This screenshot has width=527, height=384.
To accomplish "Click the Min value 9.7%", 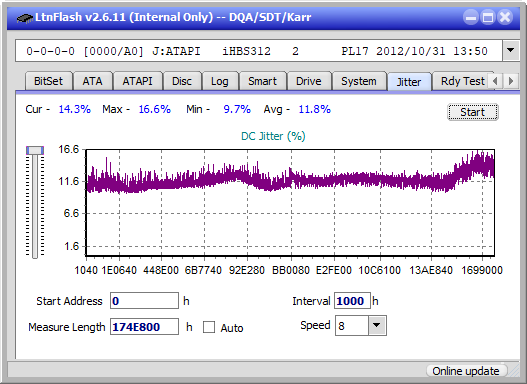I will (x=237, y=109).
